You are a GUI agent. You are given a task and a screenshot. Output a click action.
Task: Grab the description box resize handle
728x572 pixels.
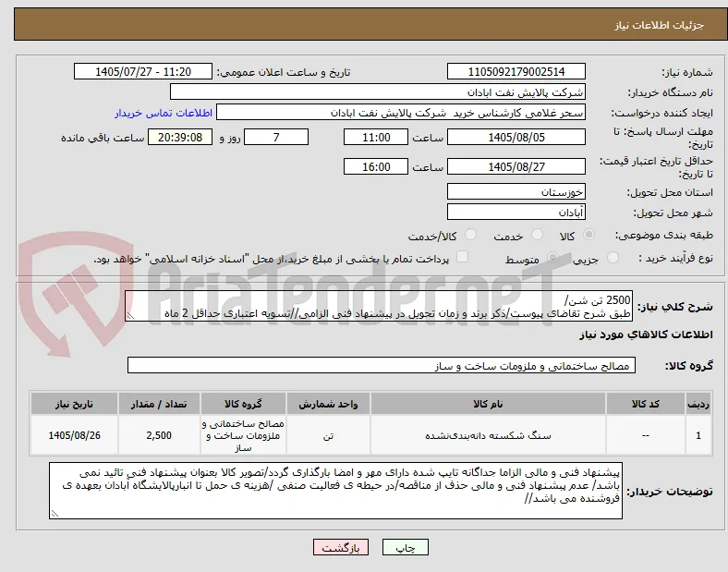coord(130,316)
